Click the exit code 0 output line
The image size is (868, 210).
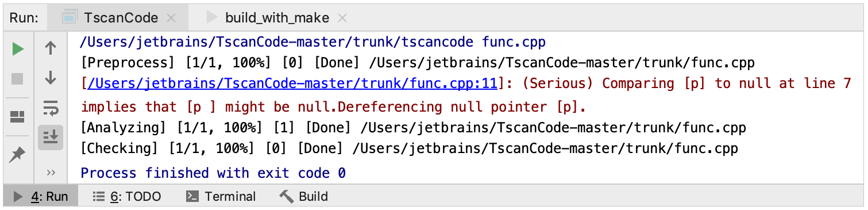point(213,173)
